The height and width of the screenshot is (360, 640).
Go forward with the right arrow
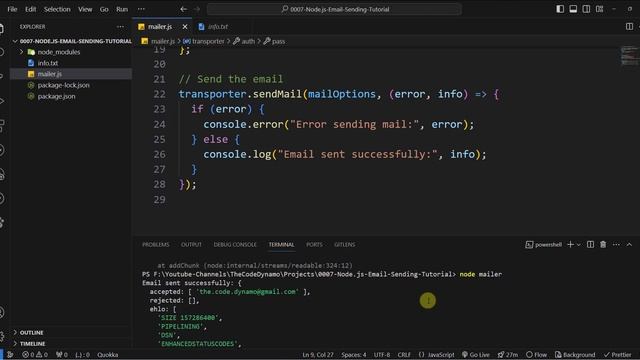(197, 9)
